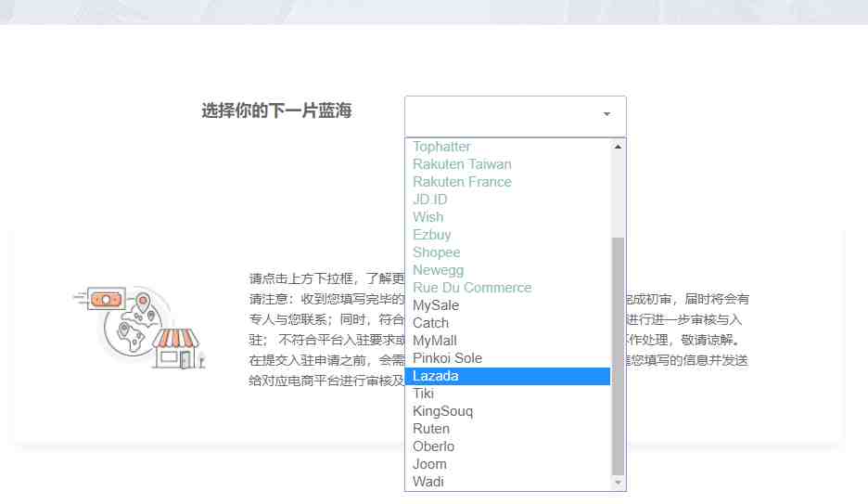The height and width of the screenshot is (504, 868).
Task: Choose Joom option
Action: [x=507, y=464]
